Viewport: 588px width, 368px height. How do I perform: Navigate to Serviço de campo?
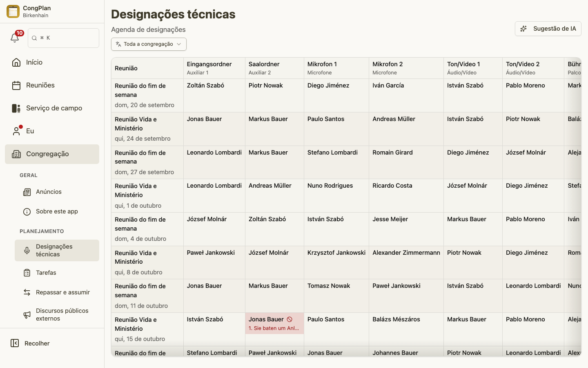(x=52, y=108)
